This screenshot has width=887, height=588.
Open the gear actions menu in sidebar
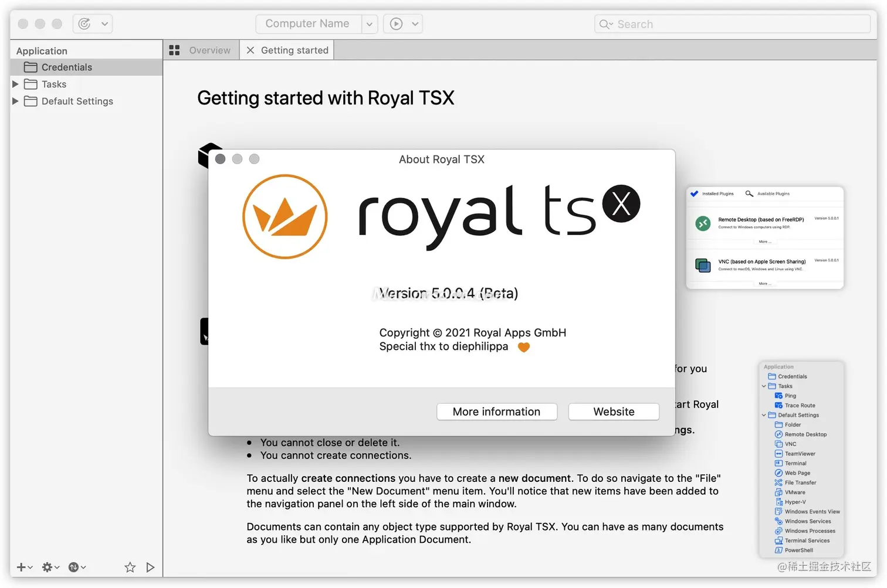click(50, 567)
